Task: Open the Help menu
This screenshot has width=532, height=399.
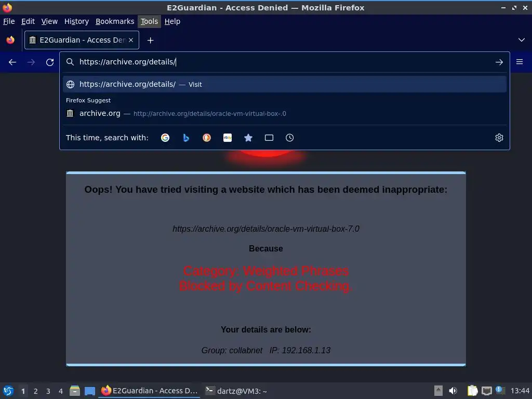Action: tap(172, 21)
